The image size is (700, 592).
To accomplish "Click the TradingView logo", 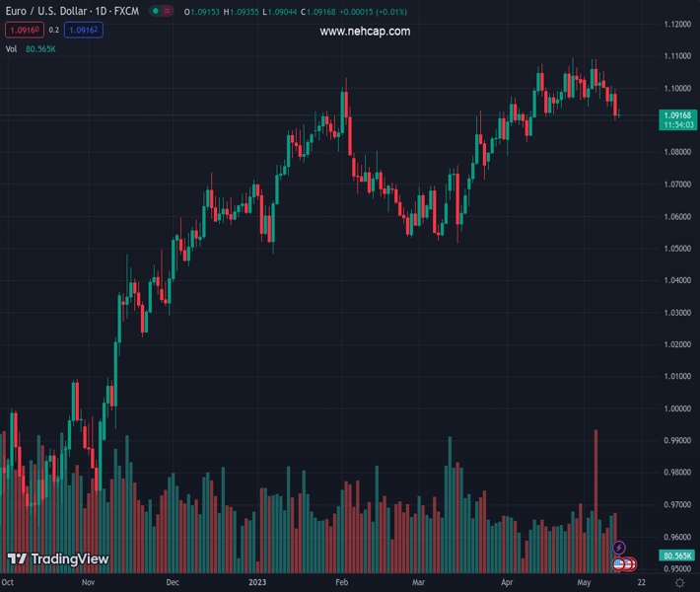I will coord(57,559).
